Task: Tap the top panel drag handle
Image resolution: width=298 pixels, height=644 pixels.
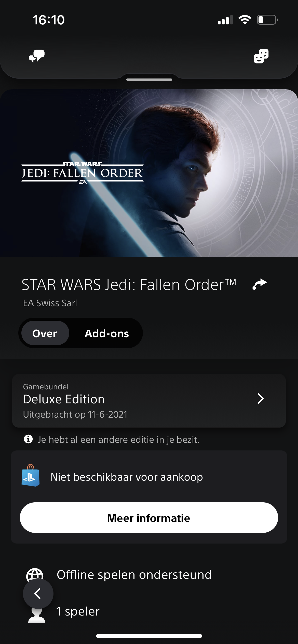Action: [149, 80]
